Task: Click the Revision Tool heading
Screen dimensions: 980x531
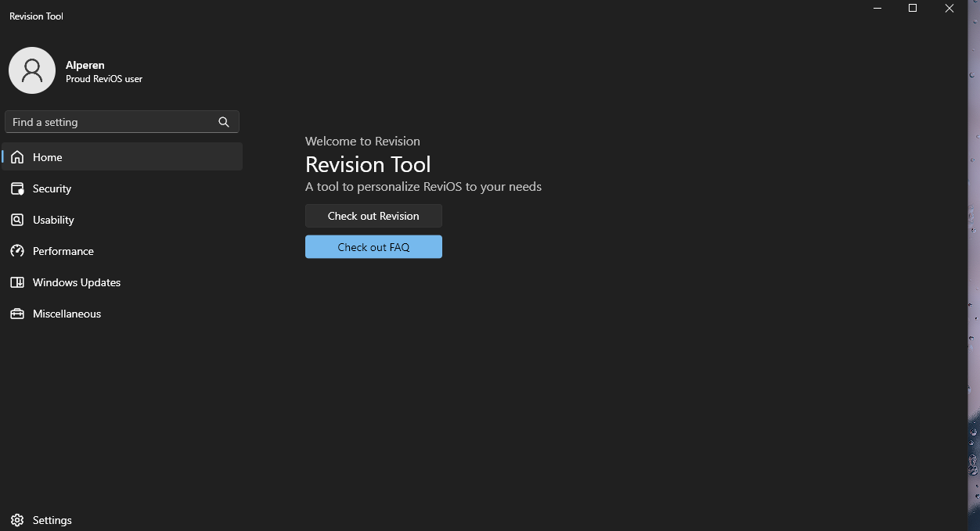Action: pos(368,164)
